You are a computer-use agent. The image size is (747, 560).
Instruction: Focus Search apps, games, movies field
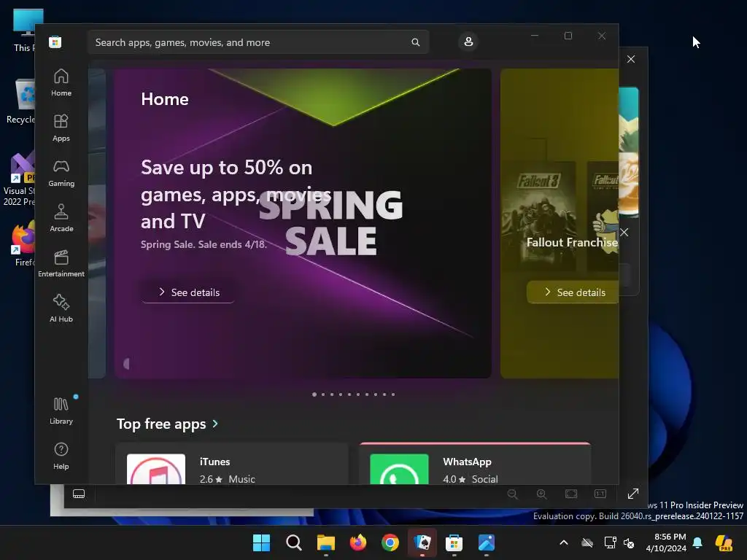pyautogui.click(x=258, y=42)
